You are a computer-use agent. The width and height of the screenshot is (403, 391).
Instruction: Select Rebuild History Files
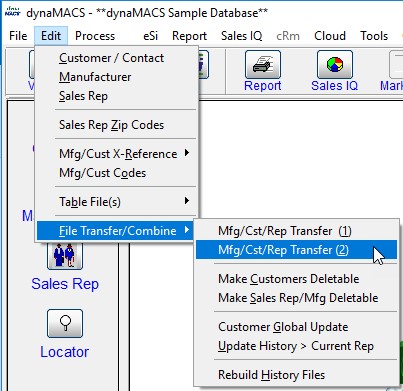pos(296,375)
